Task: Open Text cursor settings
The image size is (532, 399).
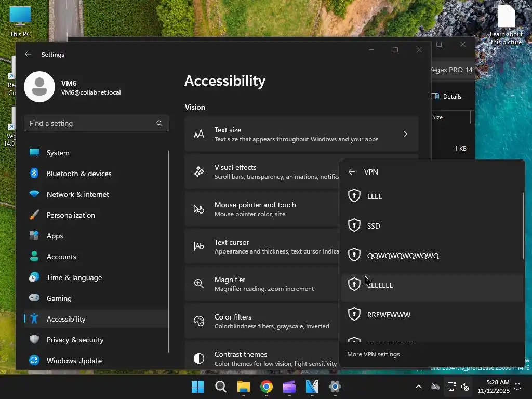Action: click(262, 246)
